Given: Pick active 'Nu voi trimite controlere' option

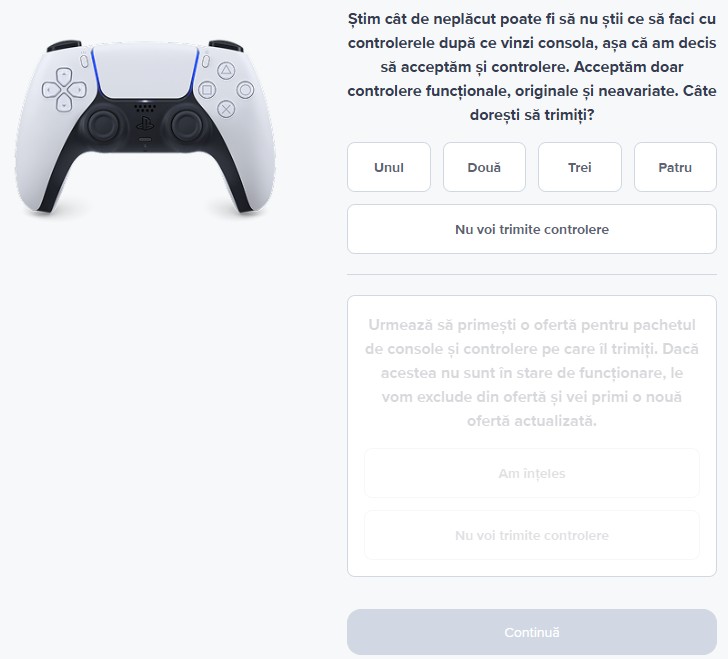Looking at the screenshot, I should (532, 229).
